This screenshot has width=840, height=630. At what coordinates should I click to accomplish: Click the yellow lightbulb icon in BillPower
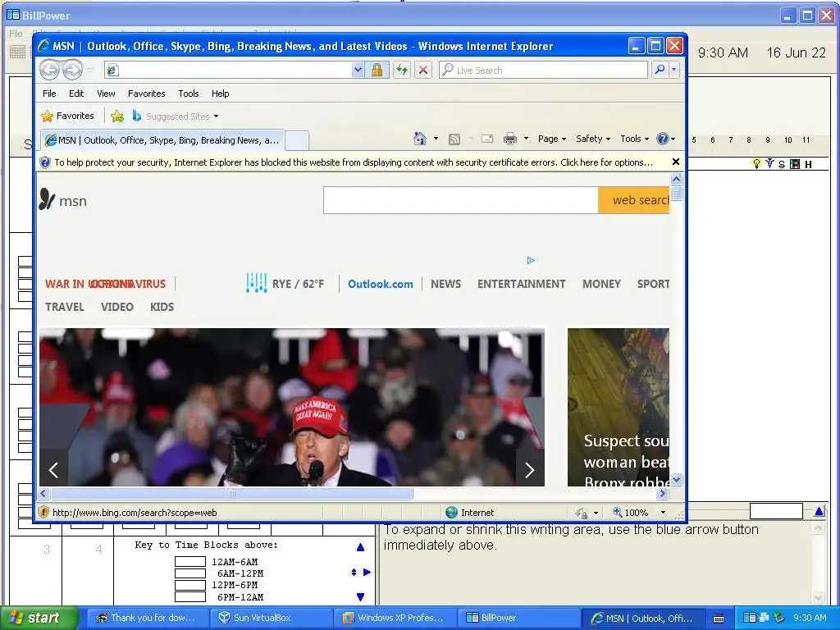[756, 163]
